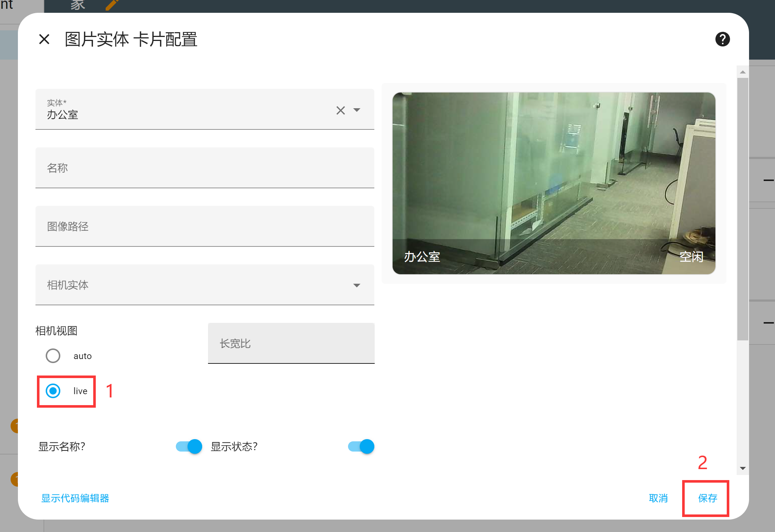Select the auto camera view radio button

[x=53, y=356]
